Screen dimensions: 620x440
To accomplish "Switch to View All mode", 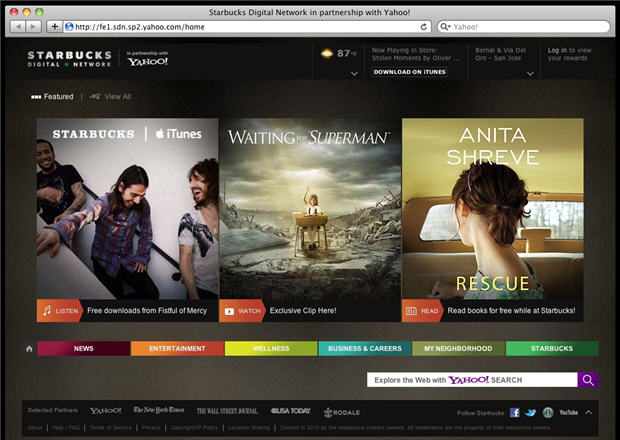I will (x=111, y=97).
